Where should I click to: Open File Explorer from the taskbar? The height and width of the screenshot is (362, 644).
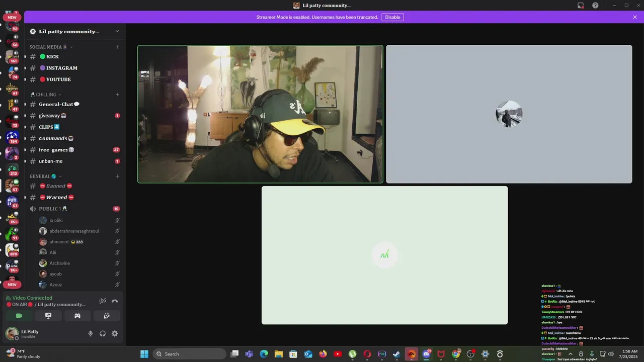278,354
